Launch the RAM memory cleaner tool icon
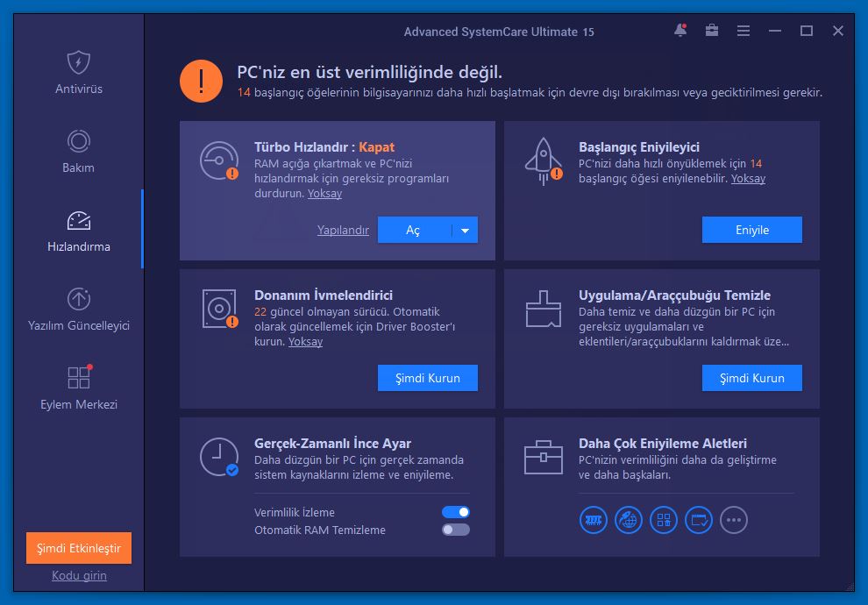868x605 pixels. click(594, 520)
